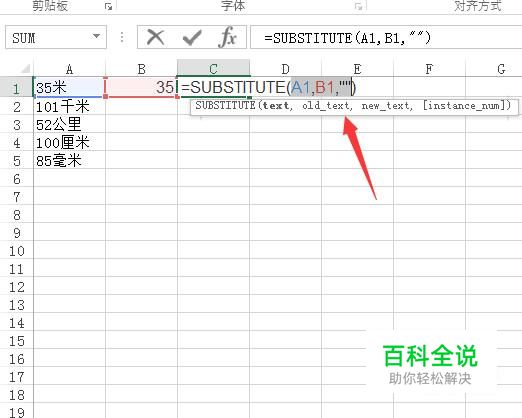Viewport: 522px width, 418px height.
Task: Click 'old_text' argument in function tooltip
Action: 325,106
